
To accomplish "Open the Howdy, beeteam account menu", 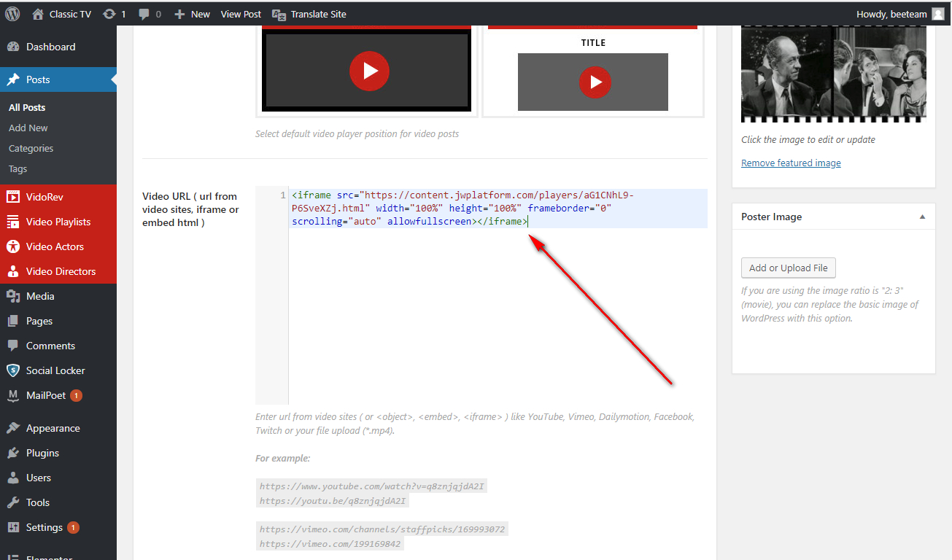I will pyautogui.click(x=899, y=14).
